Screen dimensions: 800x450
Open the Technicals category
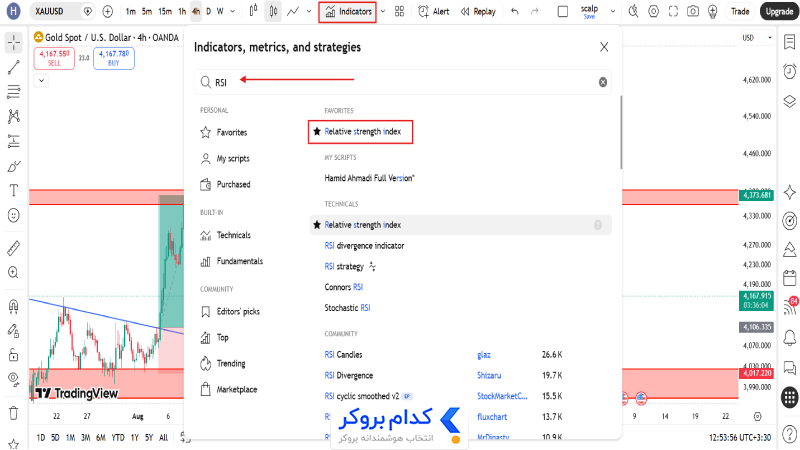point(225,235)
